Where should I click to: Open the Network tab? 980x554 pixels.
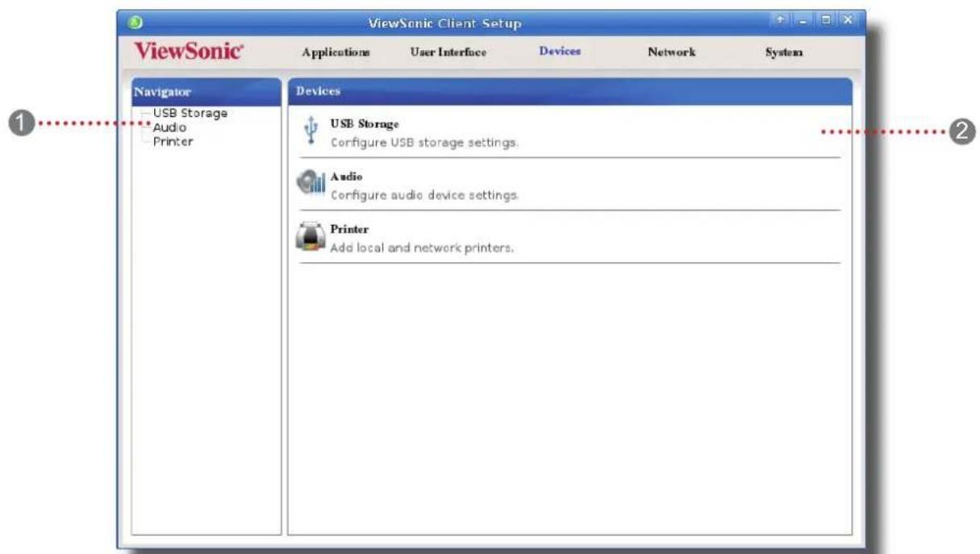click(x=671, y=52)
